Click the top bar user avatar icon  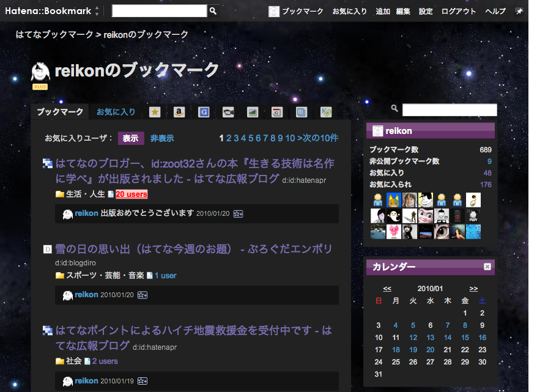point(273,12)
